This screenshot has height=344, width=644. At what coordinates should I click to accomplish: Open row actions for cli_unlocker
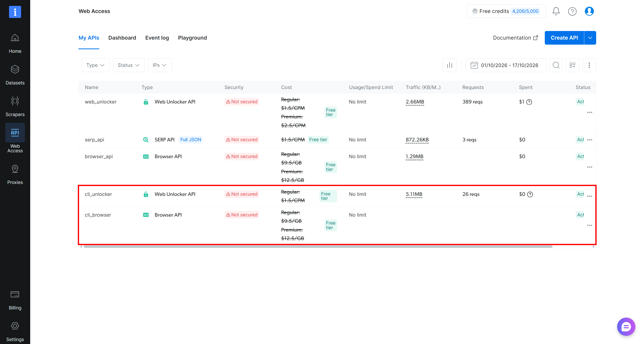pos(589,196)
